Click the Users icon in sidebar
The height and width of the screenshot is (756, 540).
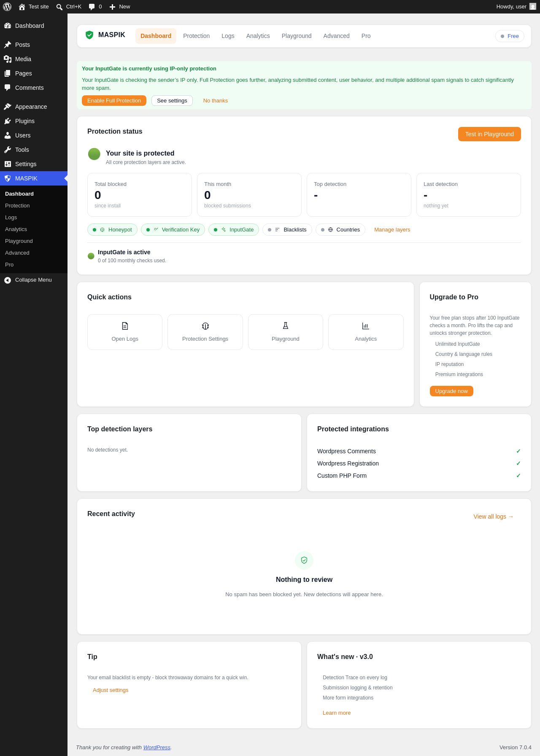[8, 135]
